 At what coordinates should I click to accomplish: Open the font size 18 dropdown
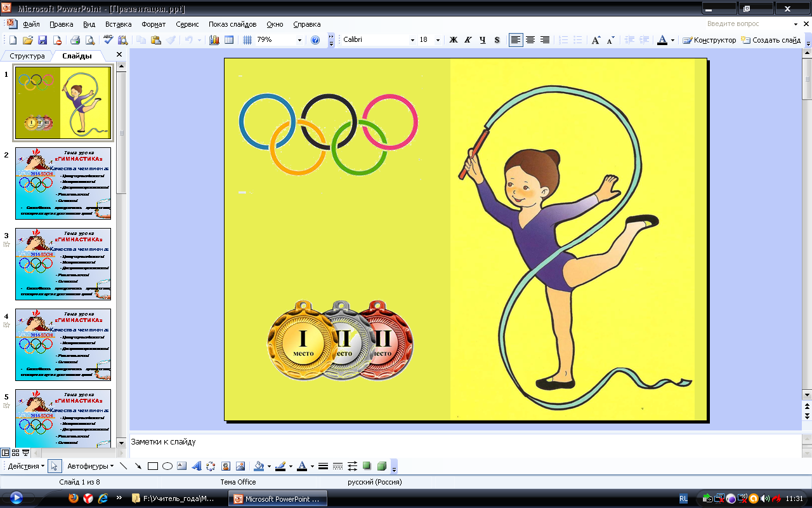438,40
